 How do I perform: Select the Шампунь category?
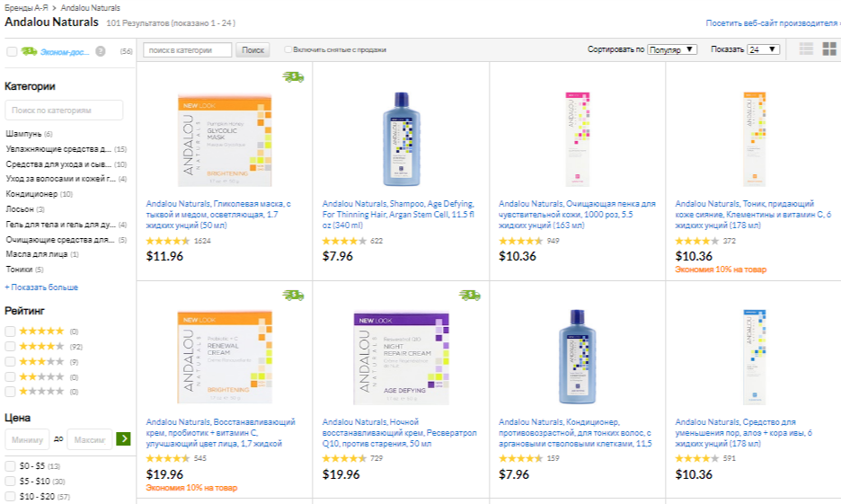point(23,133)
